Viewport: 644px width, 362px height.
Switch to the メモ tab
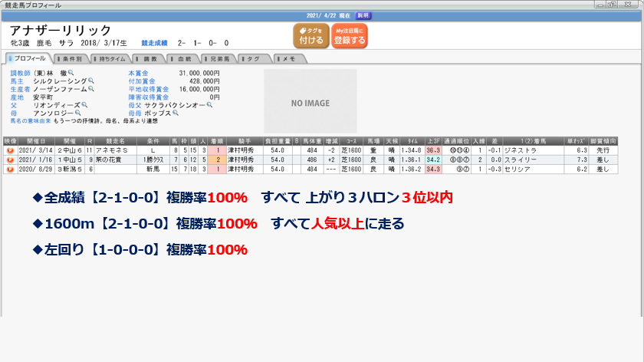(x=288, y=58)
